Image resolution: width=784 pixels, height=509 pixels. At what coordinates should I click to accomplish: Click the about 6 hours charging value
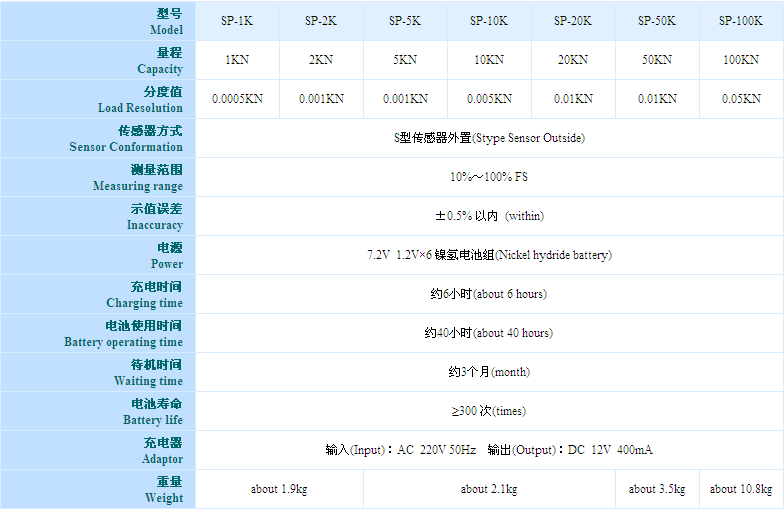tap(489, 294)
